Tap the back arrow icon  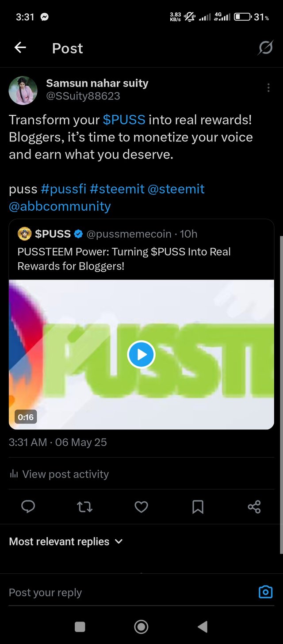[x=20, y=48]
